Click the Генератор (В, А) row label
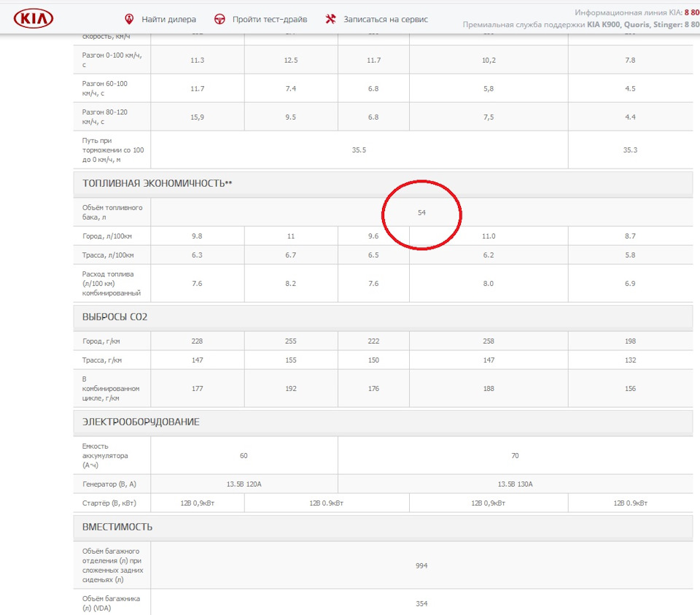 (109, 484)
